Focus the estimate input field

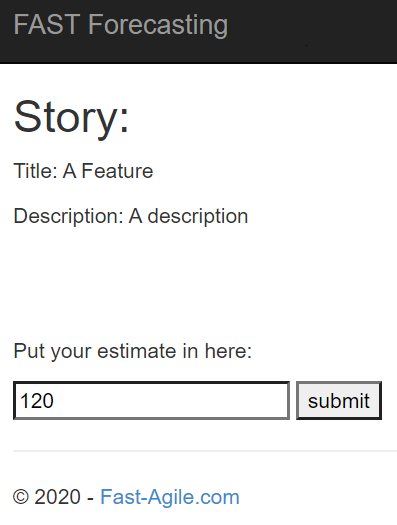(x=151, y=400)
